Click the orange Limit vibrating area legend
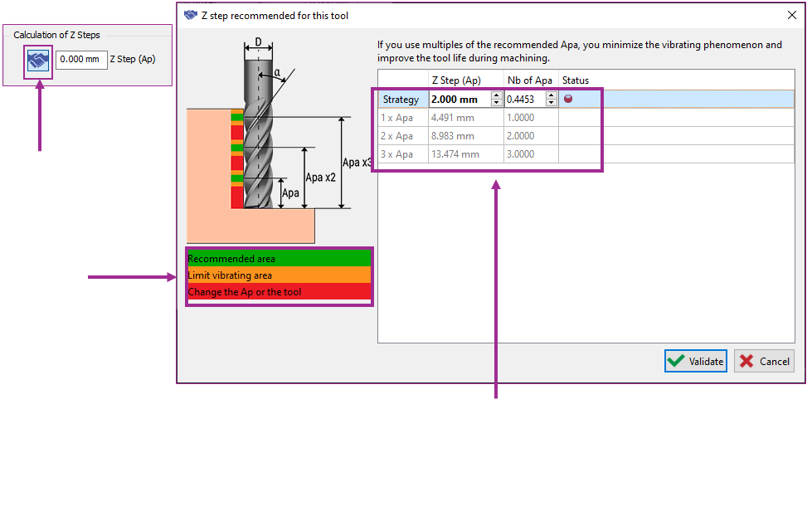This screenshot has width=812, height=521. point(279,275)
